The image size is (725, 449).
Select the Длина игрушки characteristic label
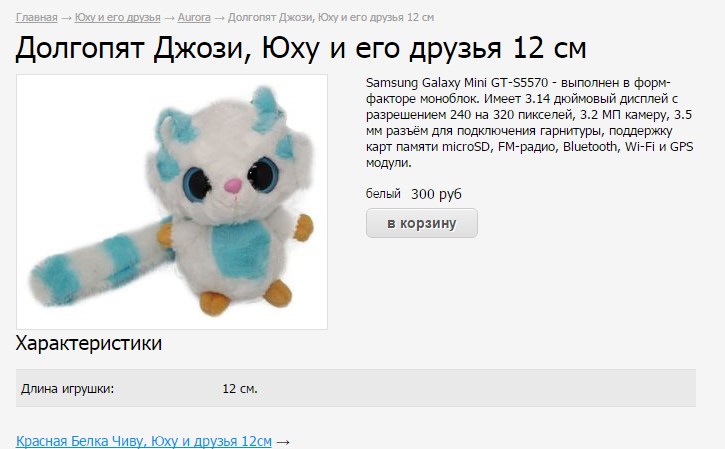(x=68, y=388)
